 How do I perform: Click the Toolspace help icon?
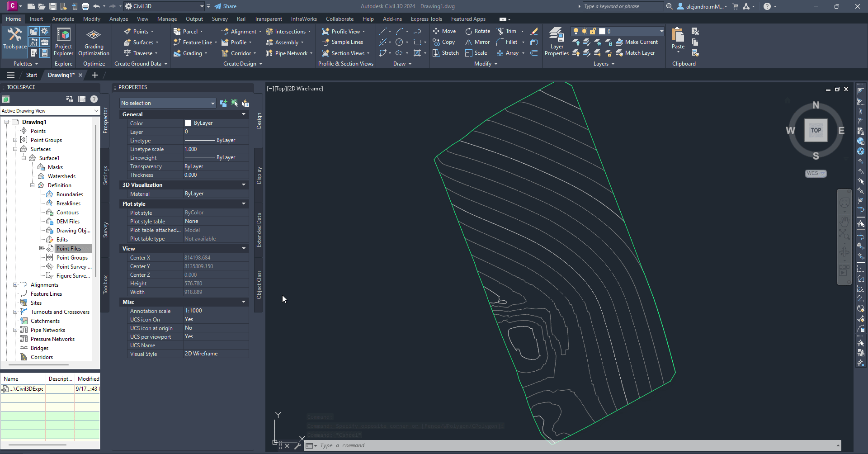pos(94,99)
